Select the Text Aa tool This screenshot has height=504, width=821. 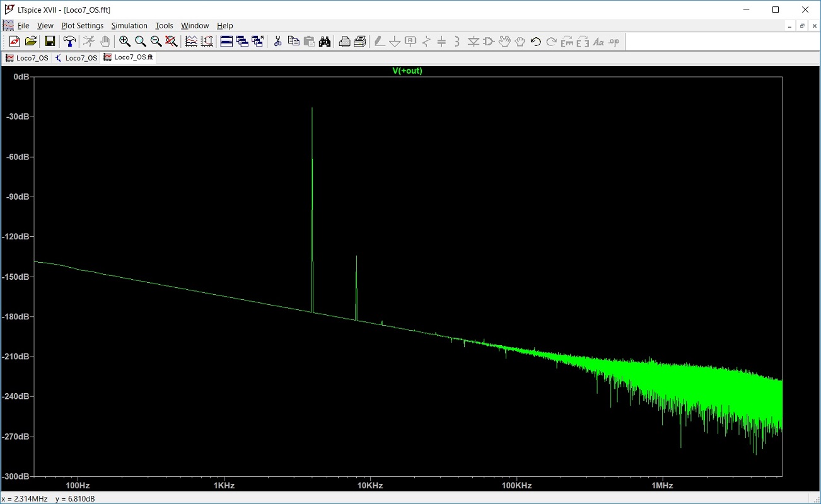tap(598, 42)
